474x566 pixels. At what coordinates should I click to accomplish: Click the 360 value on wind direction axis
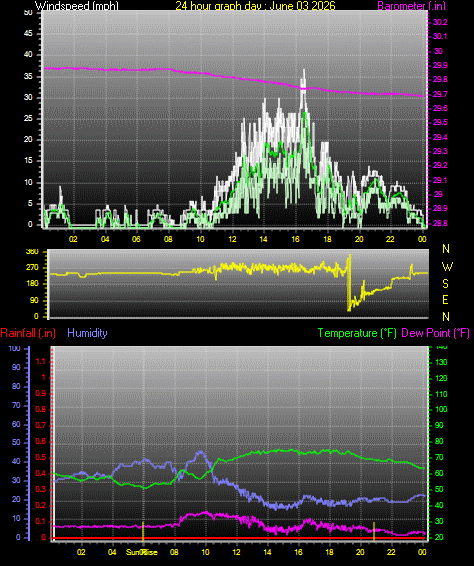(x=32, y=252)
